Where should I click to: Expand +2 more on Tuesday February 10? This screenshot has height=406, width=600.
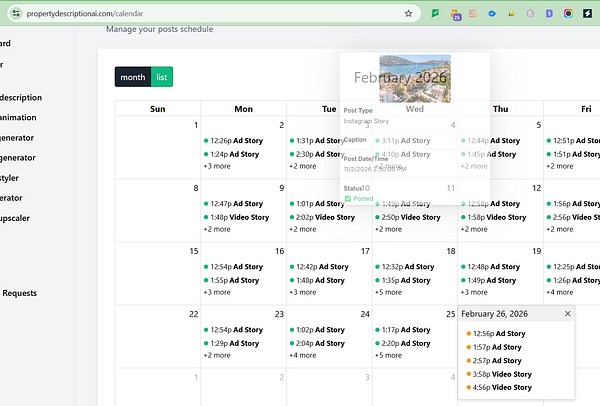pyautogui.click(x=303, y=229)
